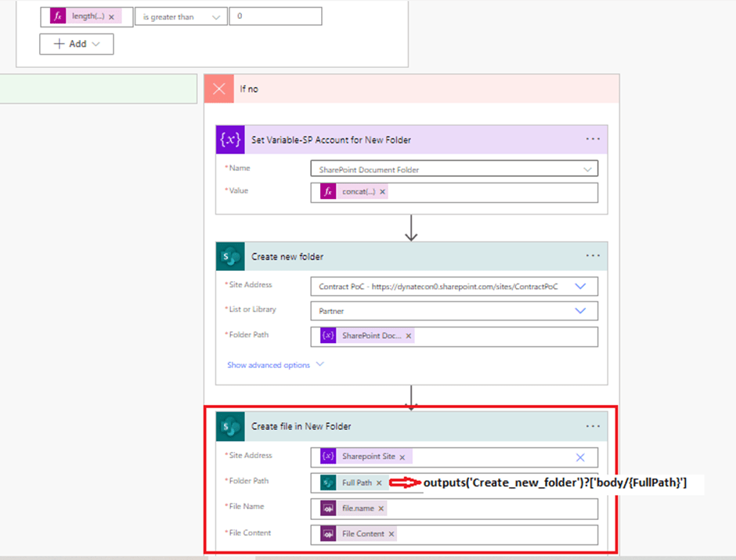Expand the Name dropdown for SharePoint Document Folder
This screenshot has width=736, height=560.
tap(587, 168)
